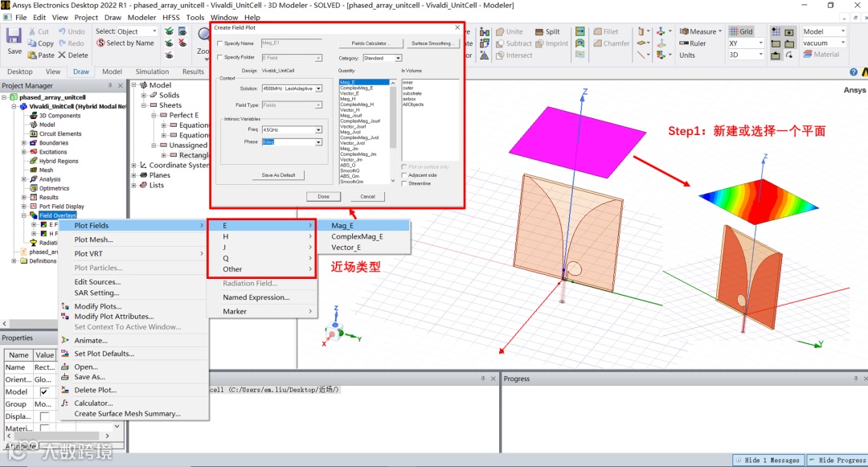This screenshot has height=467, width=868.
Task: Enable the Specify Folder checkbox
Action: [x=219, y=57]
